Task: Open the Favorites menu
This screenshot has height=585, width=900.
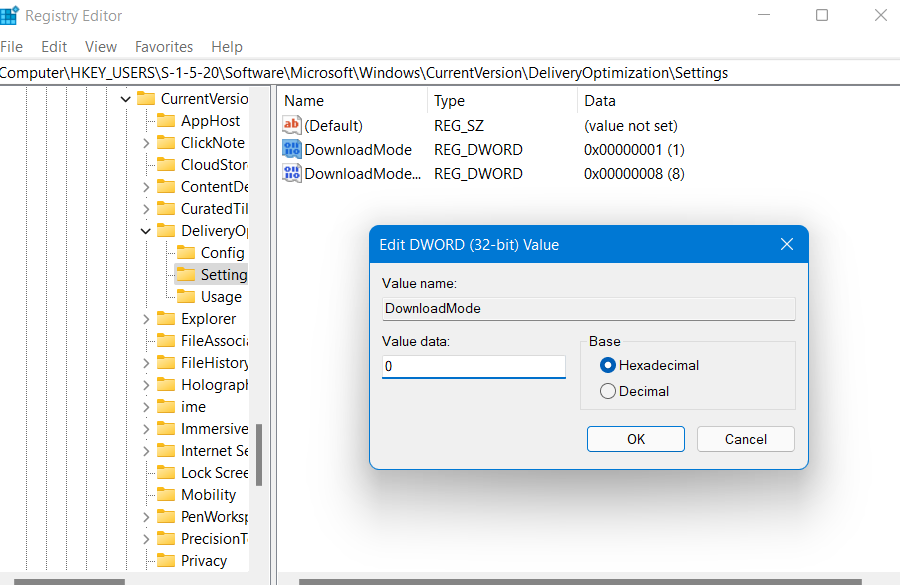Action: click(164, 47)
